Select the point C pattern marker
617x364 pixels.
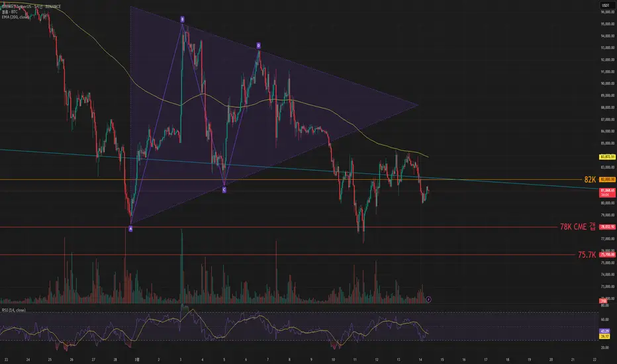coord(224,190)
